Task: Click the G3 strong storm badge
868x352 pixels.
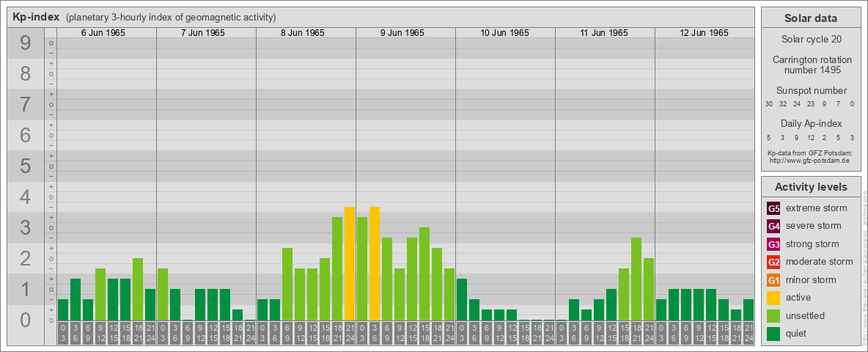Action: (x=773, y=244)
